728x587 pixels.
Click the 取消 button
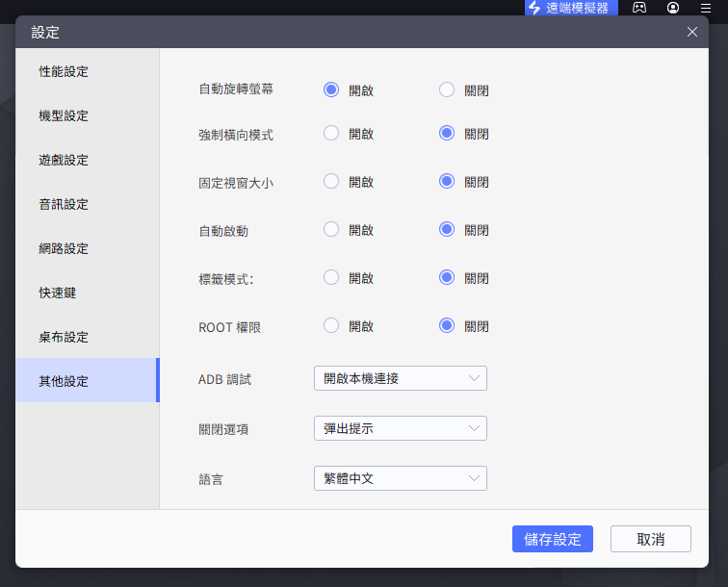[650, 539]
